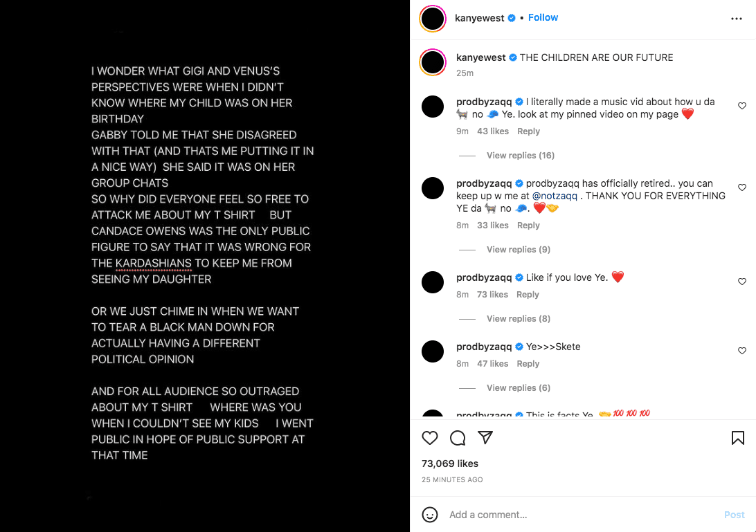Follow the kanyewest account
The image size is (756, 532).
543,17
